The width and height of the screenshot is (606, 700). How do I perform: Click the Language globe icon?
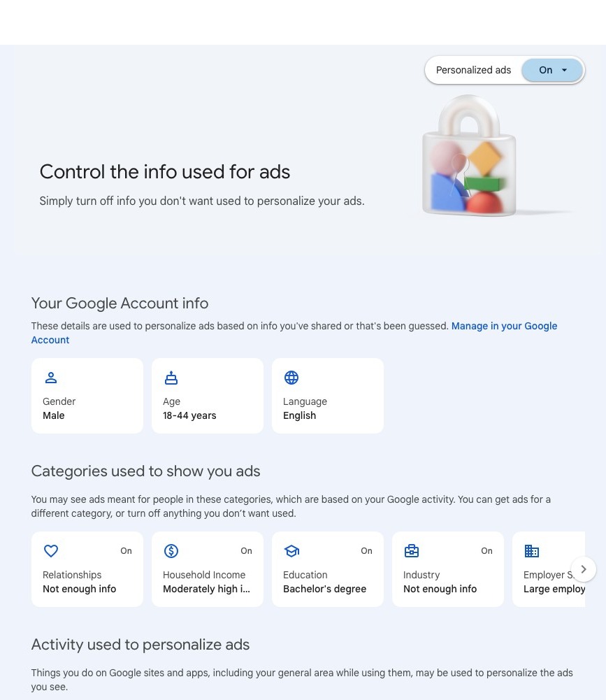[x=291, y=378]
